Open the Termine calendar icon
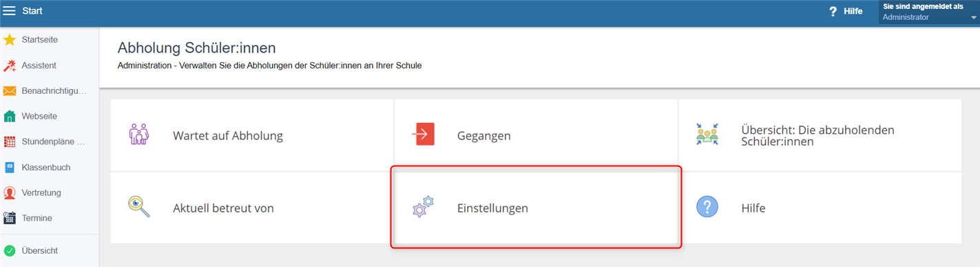The image size is (980, 267). [x=10, y=218]
